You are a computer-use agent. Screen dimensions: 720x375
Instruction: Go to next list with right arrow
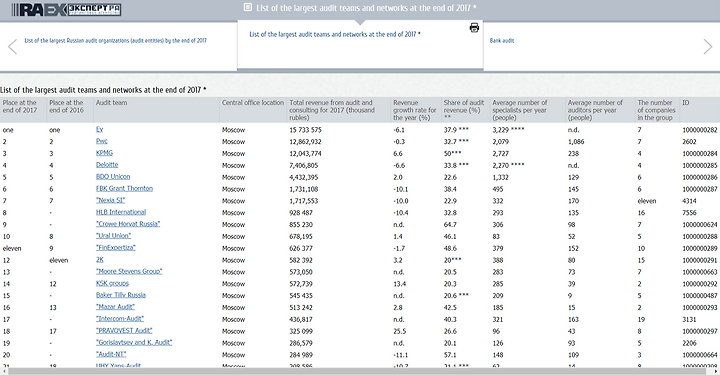coord(708,46)
